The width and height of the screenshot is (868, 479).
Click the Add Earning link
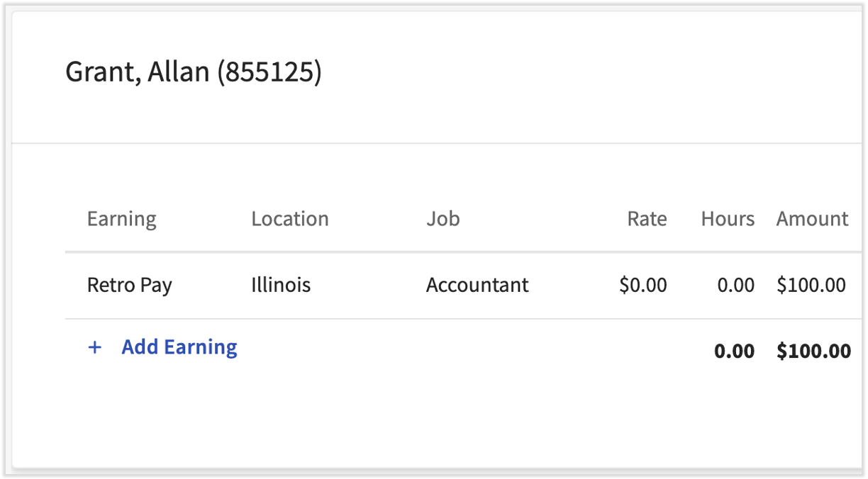coord(179,347)
